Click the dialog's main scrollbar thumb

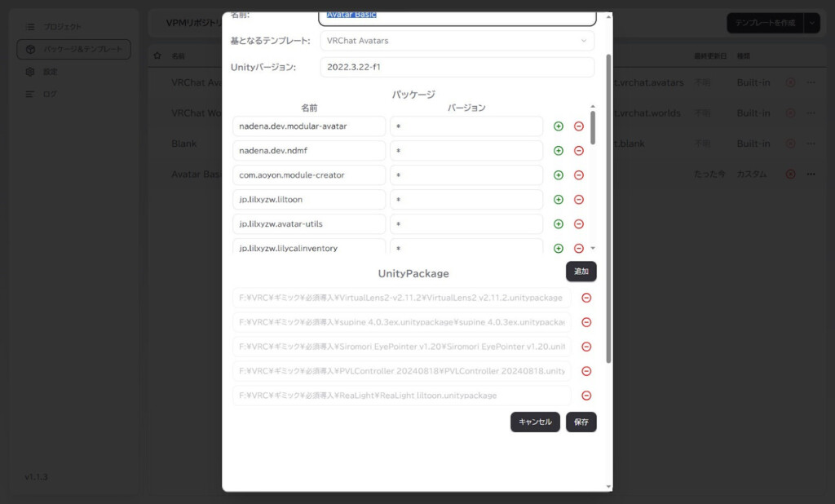pyautogui.click(x=608, y=209)
